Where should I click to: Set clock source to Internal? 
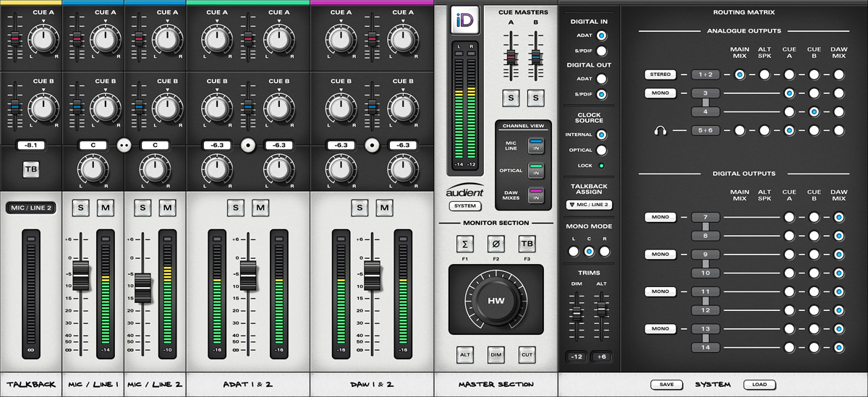(601, 135)
